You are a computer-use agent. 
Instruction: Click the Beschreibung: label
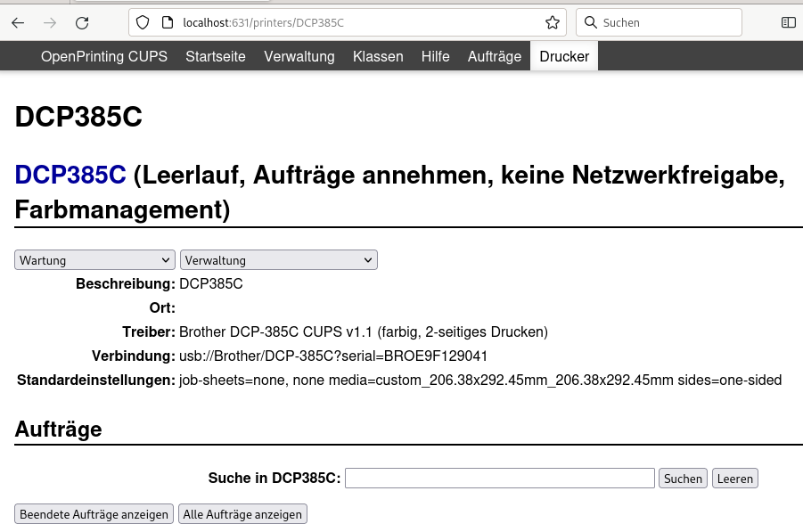point(126,283)
